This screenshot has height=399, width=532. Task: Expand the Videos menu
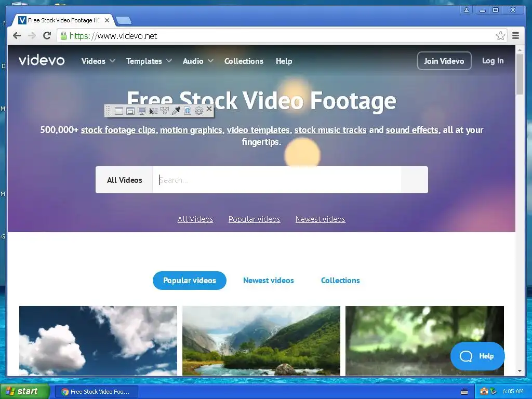98,61
